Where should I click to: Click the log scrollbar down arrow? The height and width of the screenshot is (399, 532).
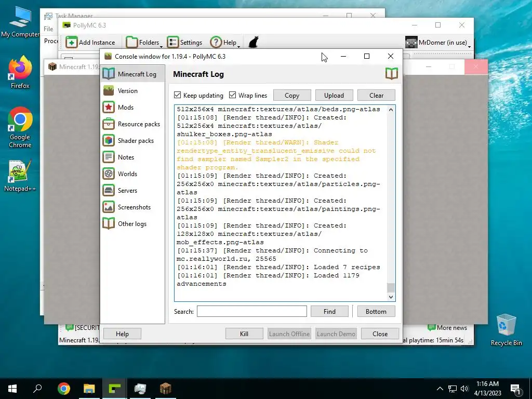tap(391, 297)
